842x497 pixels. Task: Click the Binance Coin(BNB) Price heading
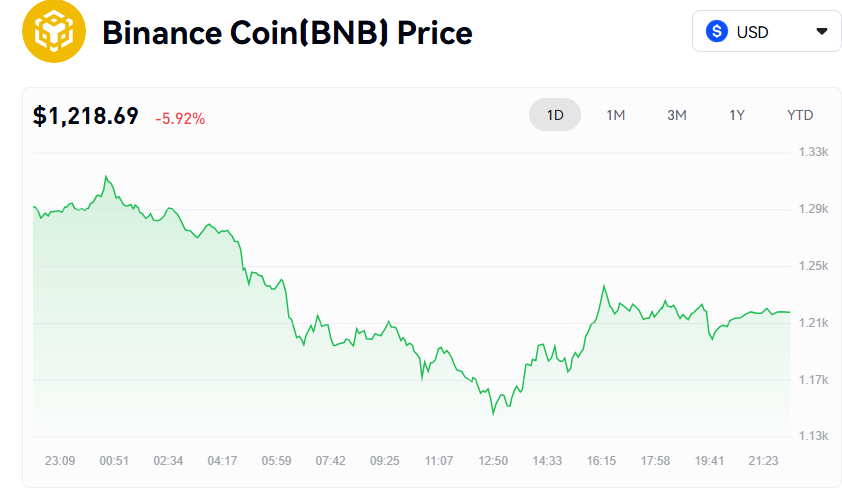coord(287,33)
